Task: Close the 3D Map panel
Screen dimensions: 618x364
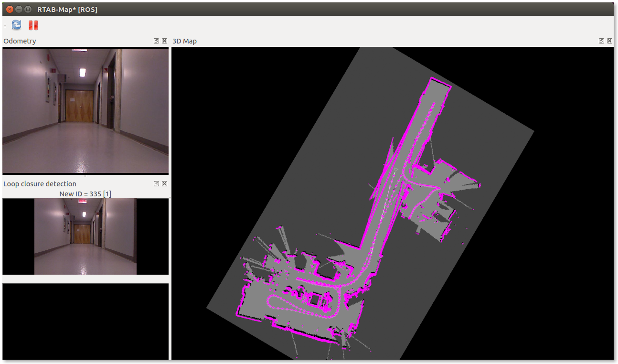Action: (609, 41)
